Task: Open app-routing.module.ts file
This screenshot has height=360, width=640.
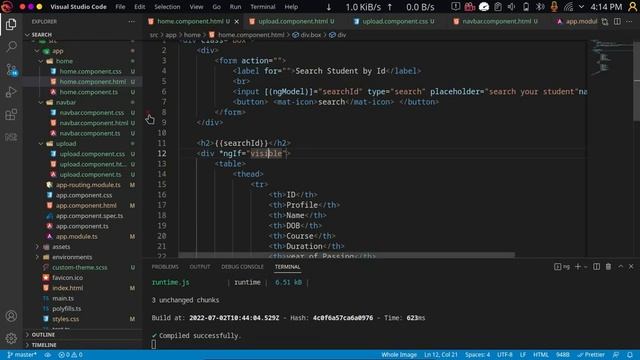Action: click(x=88, y=185)
